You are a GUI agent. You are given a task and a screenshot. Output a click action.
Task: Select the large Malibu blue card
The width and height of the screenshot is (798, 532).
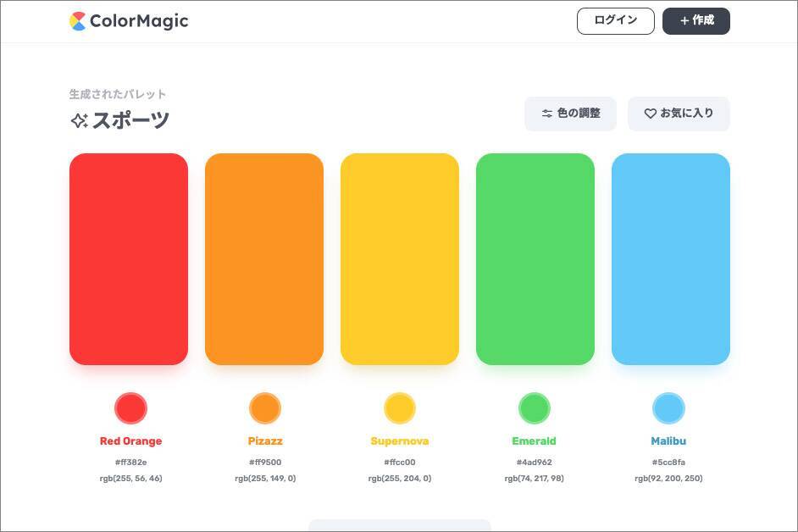click(x=671, y=258)
